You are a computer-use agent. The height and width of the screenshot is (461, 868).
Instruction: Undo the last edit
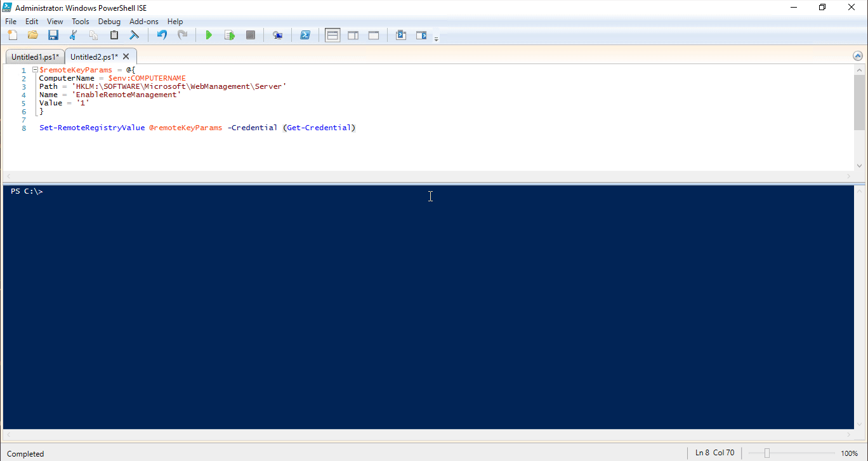pos(162,35)
